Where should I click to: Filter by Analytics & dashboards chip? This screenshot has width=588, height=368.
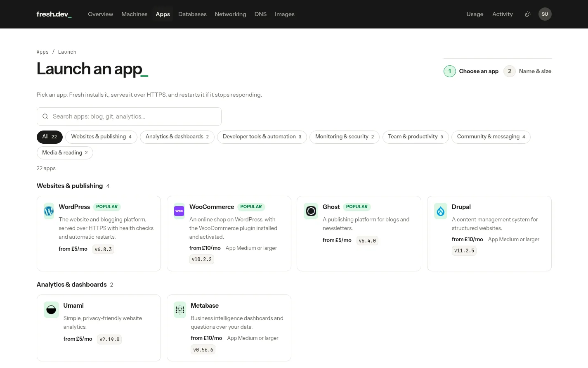pos(177,137)
